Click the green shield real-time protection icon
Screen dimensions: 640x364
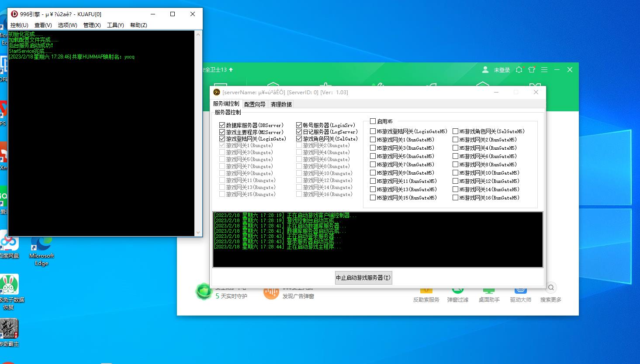(204, 292)
